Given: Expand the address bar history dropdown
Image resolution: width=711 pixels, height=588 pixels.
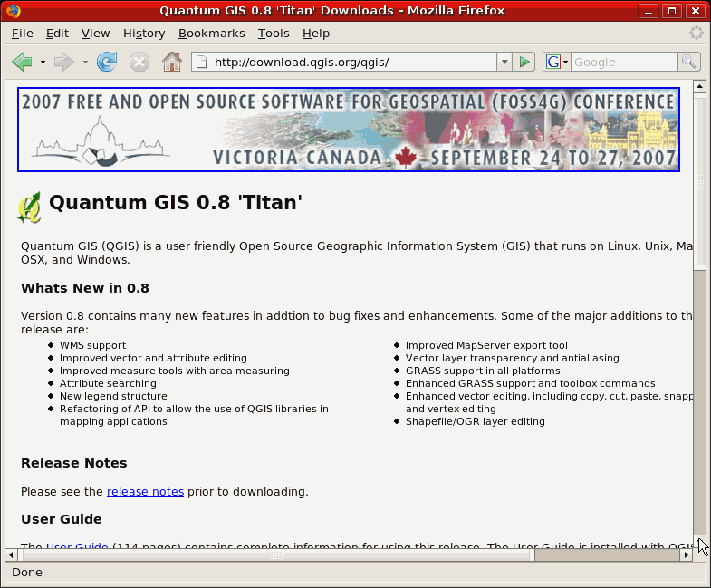Looking at the screenshot, I should 504,63.
